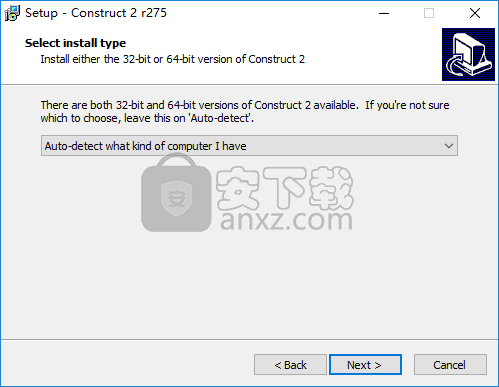Minimize the Construct 2 setup window

click(384, 13)
